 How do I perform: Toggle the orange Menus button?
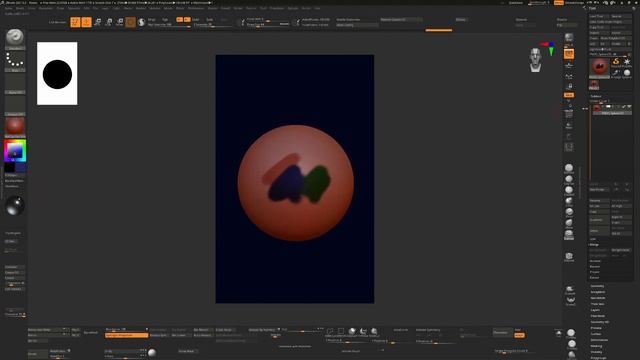559,3
